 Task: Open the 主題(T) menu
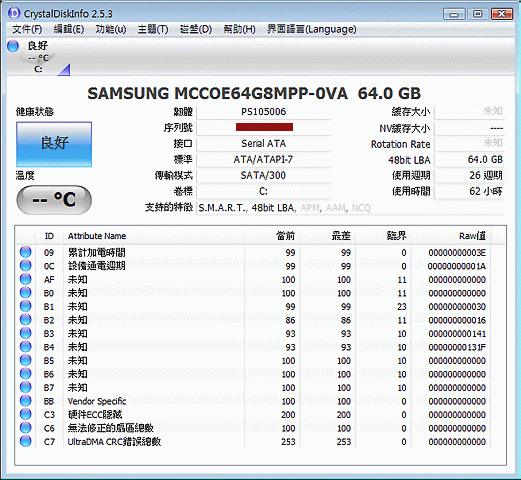tap(153, 30)
